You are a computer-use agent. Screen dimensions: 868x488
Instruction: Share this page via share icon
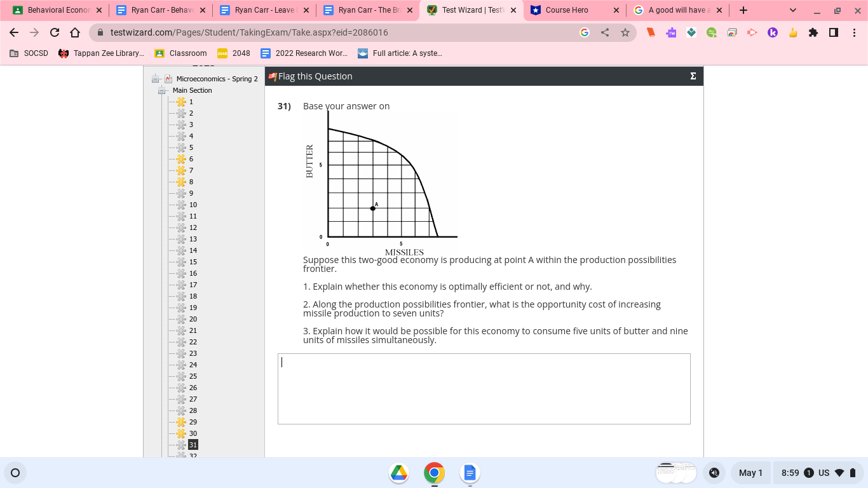pos(605,32)
